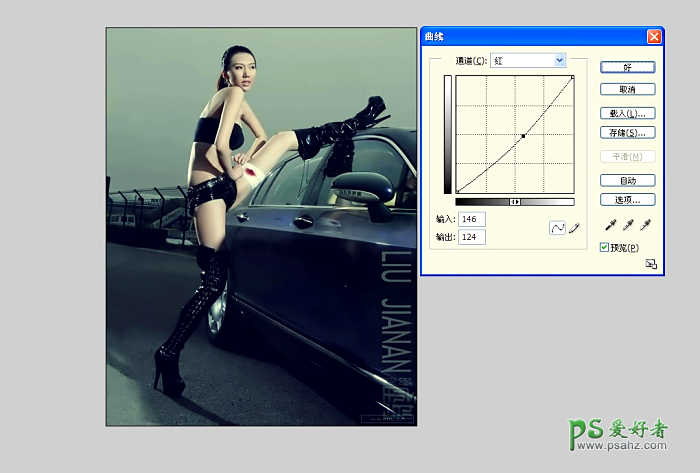Select the curve point drawing tool
The image size is (700, 473).
click(558, 228)
